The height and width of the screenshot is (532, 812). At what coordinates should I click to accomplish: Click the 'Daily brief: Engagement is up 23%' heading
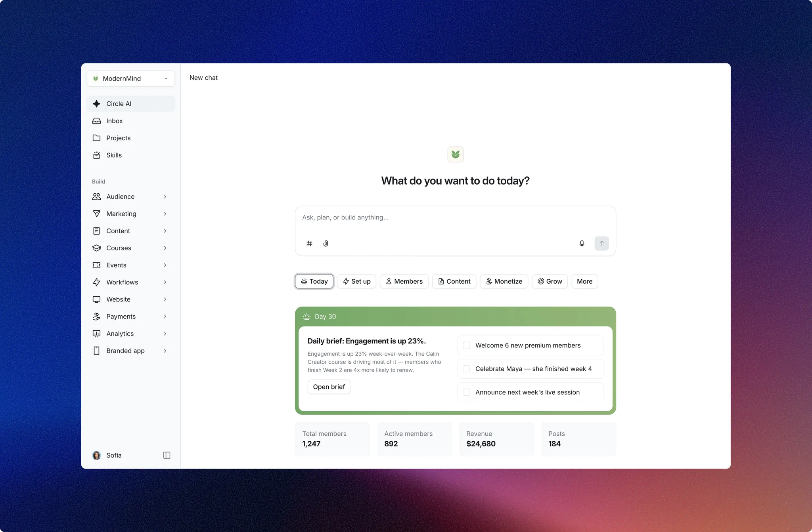(x=367, y=341)
